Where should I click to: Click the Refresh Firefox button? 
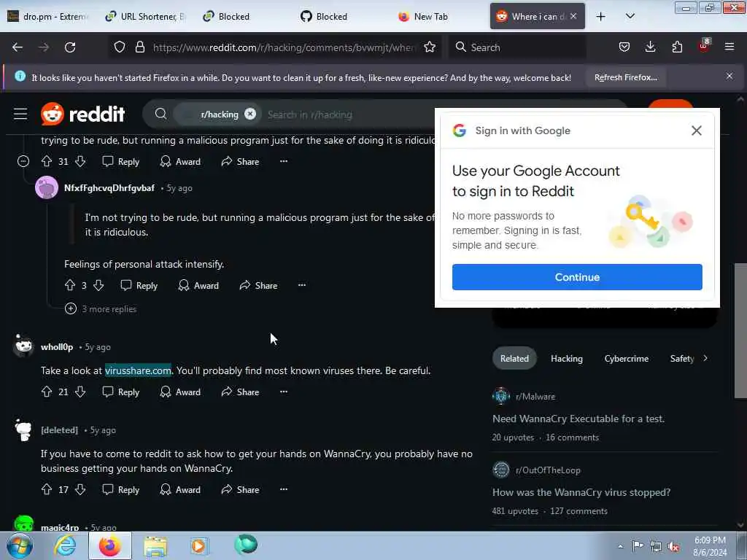(x=625, y=77)
